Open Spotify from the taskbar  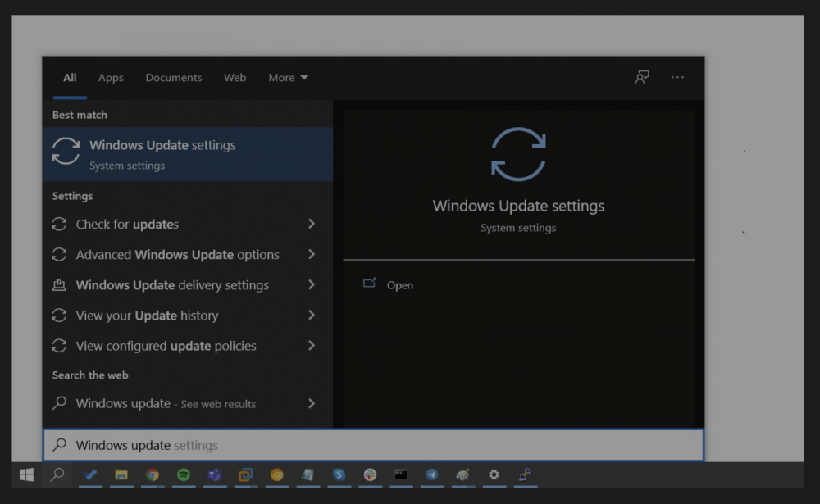184,474
